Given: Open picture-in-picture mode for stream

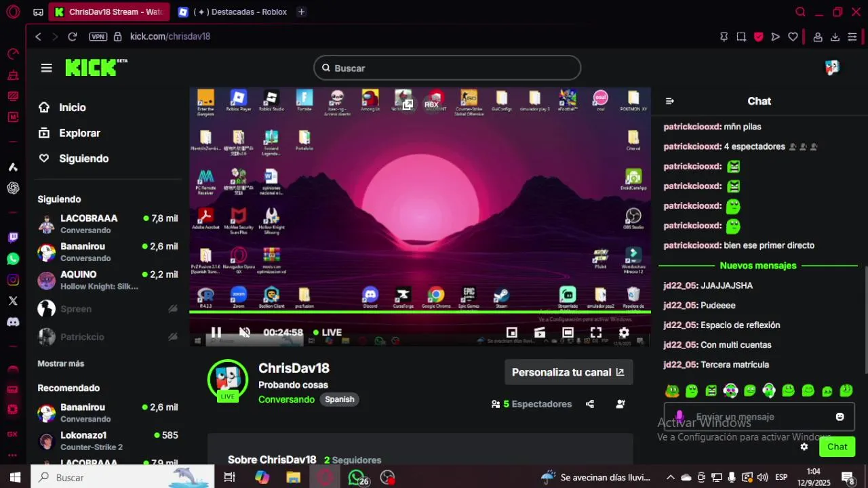Looking at the screenshot, I should click(x=512, y=332).
